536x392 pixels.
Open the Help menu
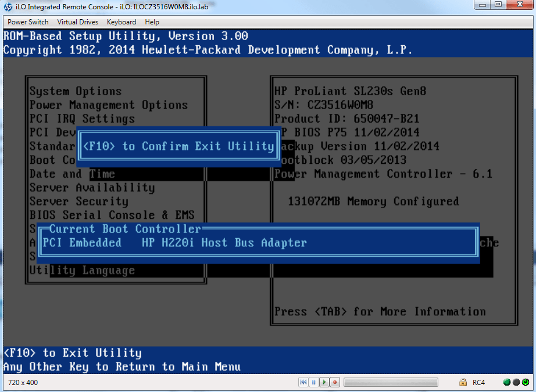click(x=152, y=22)
